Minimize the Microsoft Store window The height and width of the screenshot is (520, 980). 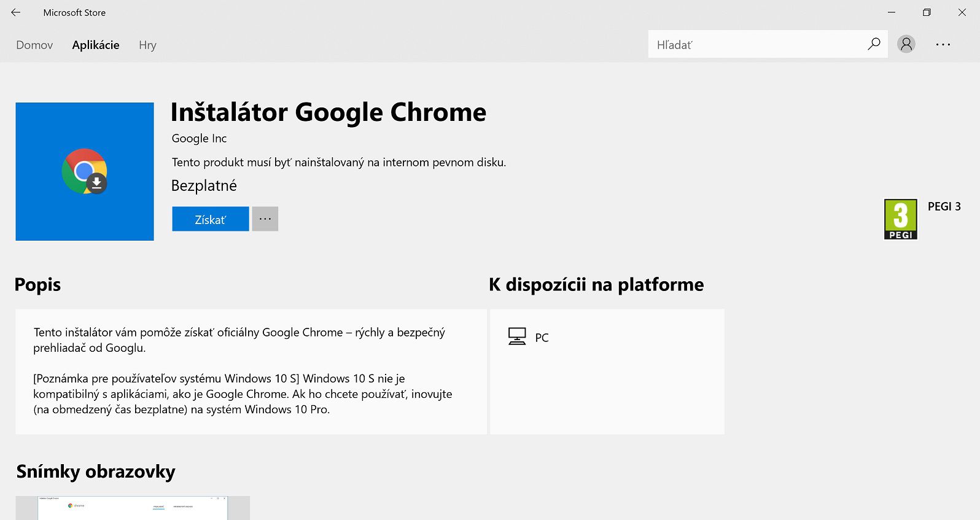click(892, 12)
